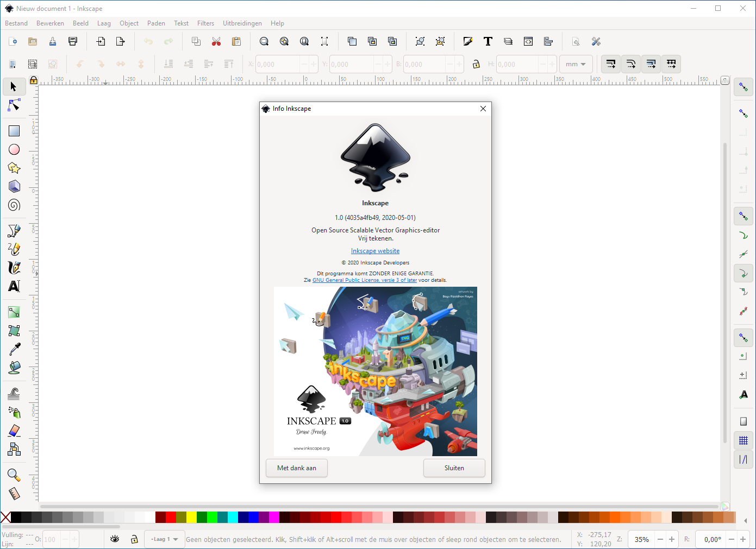The height and width of the screenshot is (549, 756).
Task: Toggle the width/height ratio lock
Action: click(476, 64)
